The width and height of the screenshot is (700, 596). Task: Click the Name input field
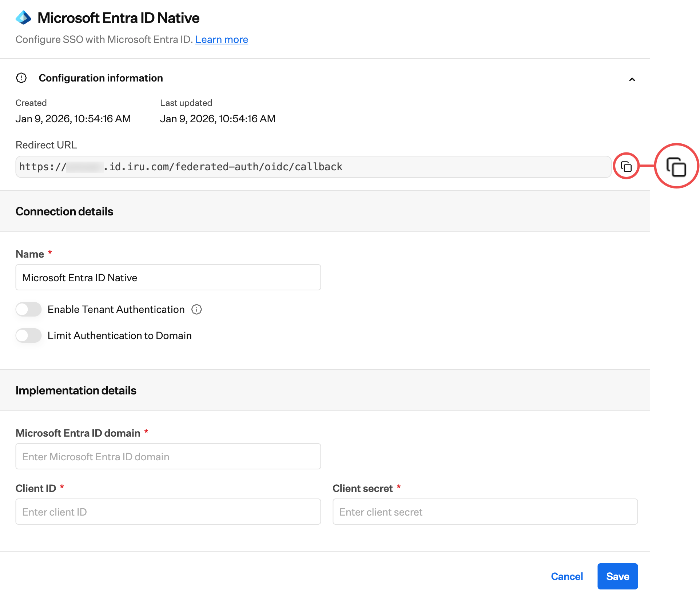[x=168, y=278]
